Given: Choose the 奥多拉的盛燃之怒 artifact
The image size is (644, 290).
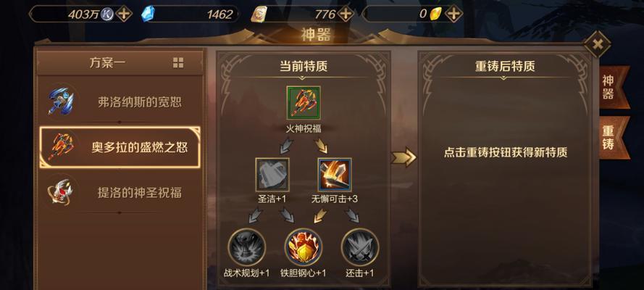Looking at the screenshot, I should pos(120,147).
